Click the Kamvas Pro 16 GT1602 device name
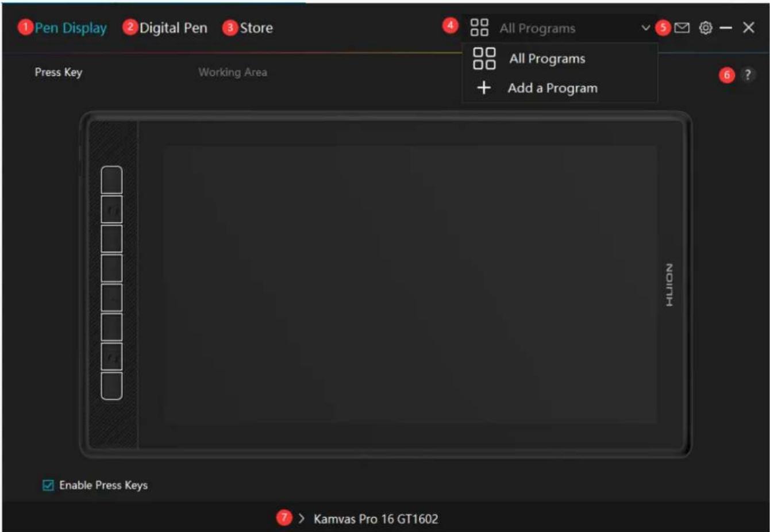Viewport: 770px width, 532px height. tap(376, 519)
